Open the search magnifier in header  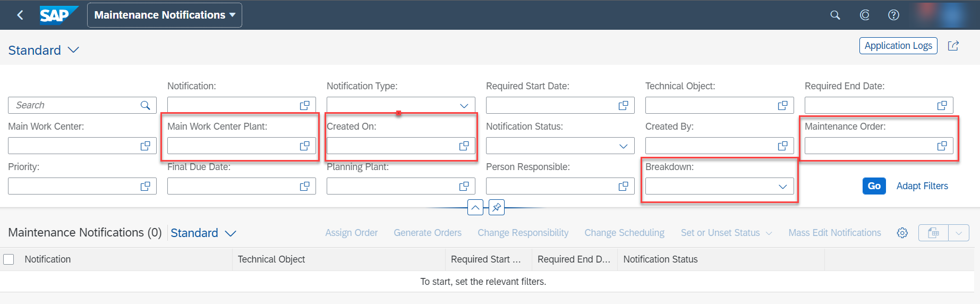[x=835, y=15]
